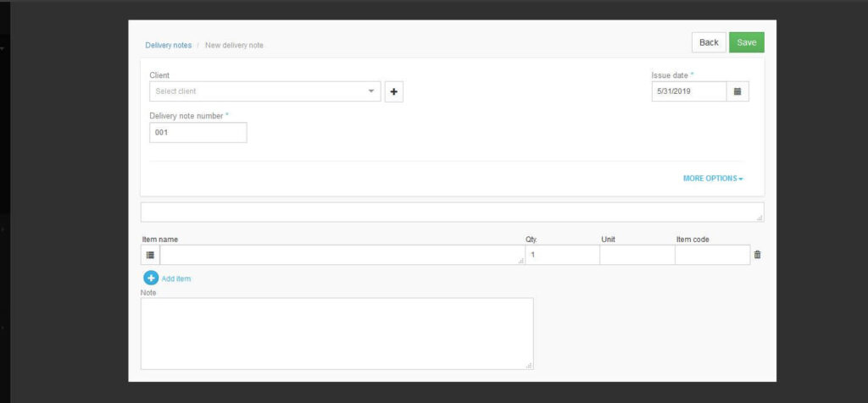Click the blue Add item plus icon
This screenshot has height=403, width=868.
coord(151,278)
